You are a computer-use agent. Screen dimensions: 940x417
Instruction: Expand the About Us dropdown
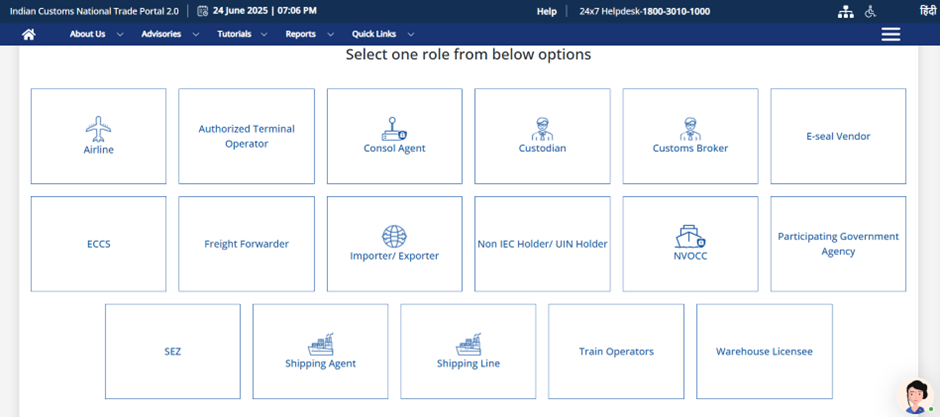click(x=95, y=34)
